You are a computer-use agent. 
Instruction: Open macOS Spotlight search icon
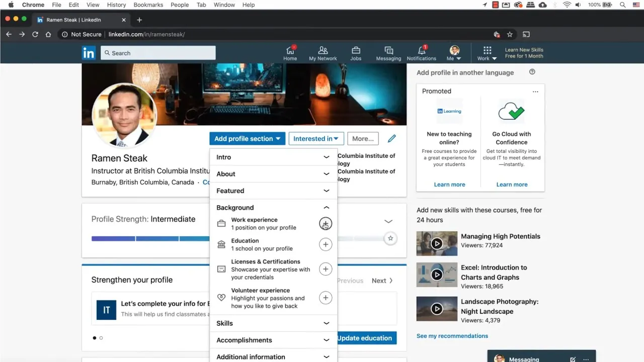coord(623,5)
